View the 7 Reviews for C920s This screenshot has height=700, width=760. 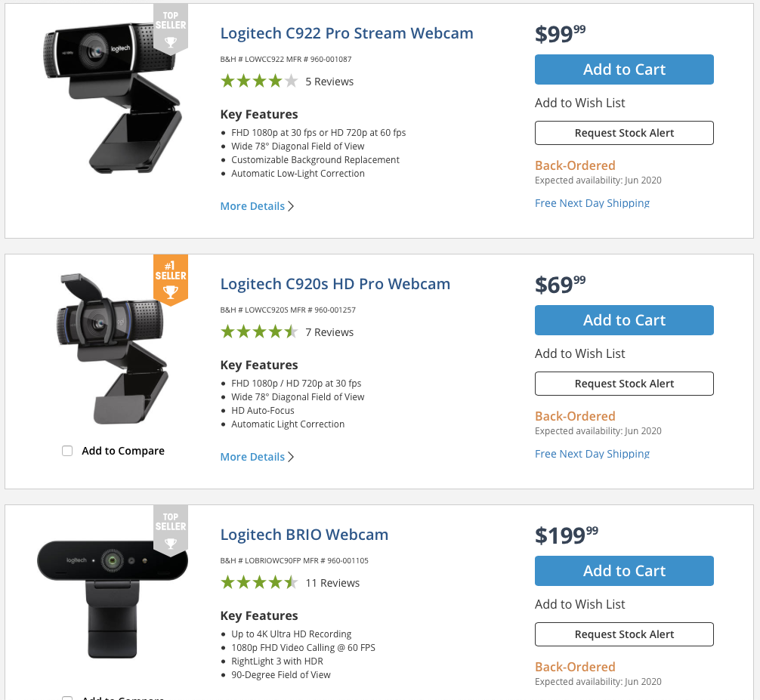329,332
